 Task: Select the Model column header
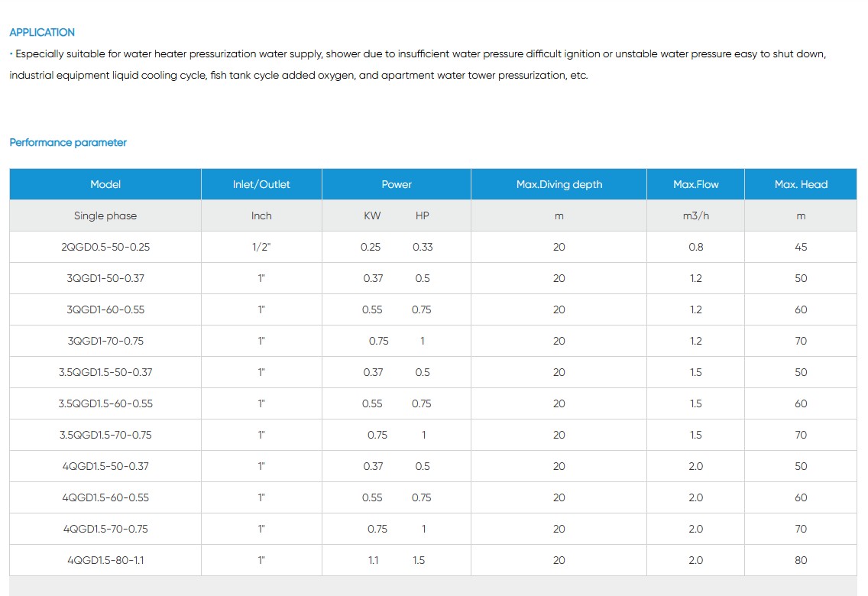pos(105,184)
